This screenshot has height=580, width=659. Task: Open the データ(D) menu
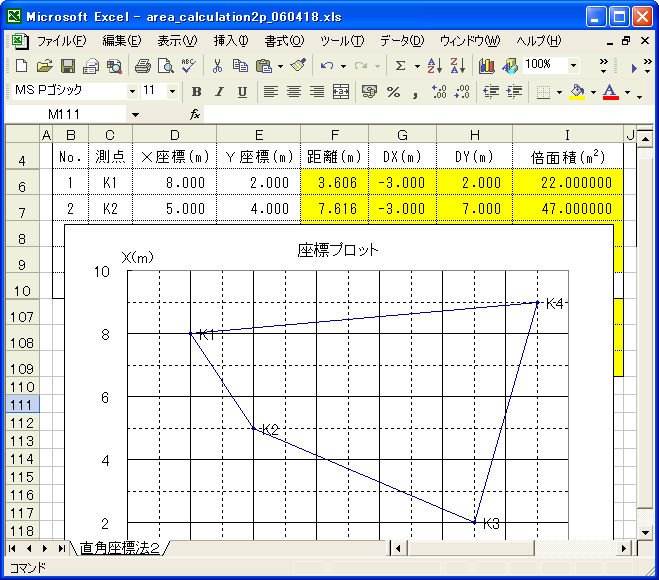[x=402, y=41]
